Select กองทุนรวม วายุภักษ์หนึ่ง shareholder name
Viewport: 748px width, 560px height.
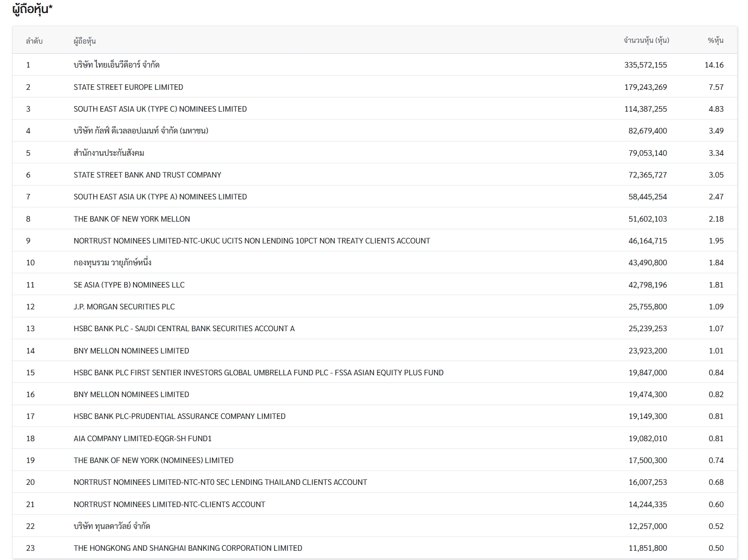(x=112, y=262)
